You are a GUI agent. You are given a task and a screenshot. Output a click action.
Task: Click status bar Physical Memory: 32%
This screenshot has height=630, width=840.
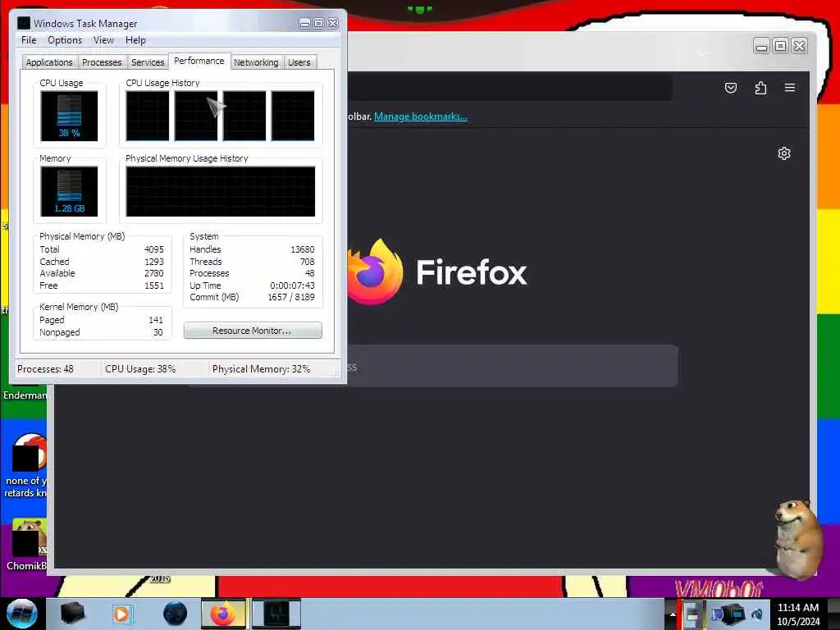coord(262,369)
